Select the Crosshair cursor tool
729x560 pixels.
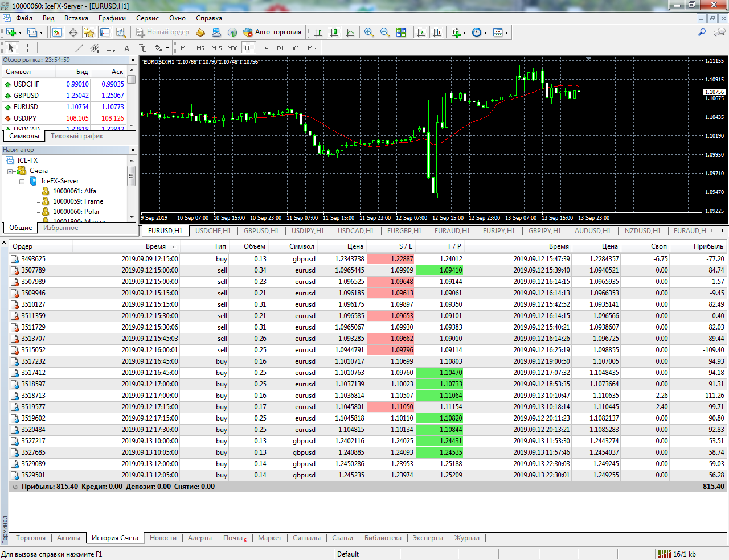(x=27, y=48)
